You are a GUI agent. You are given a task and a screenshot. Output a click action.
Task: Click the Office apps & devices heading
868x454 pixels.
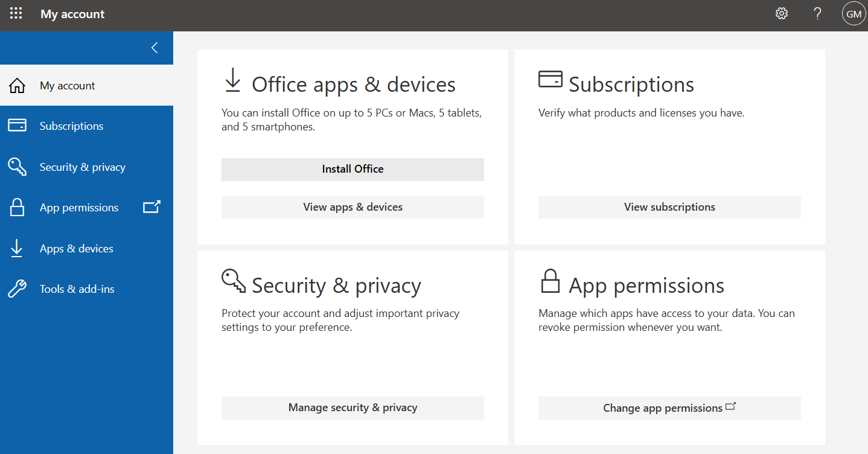click(354, 85)
